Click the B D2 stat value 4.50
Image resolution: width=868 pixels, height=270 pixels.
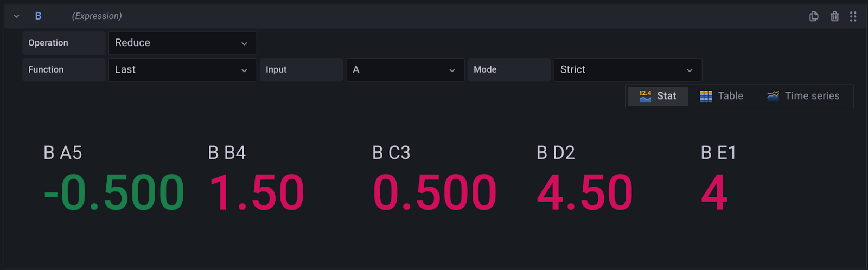coord(585,192)
